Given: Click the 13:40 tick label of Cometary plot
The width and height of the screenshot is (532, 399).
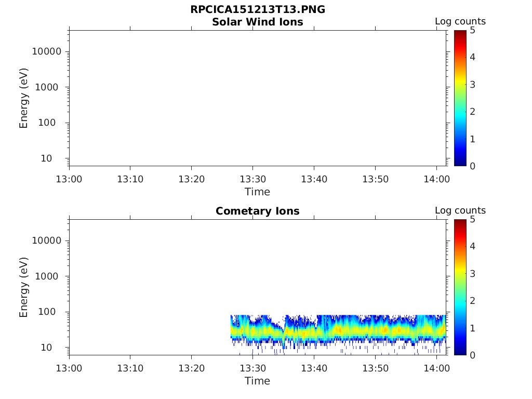Looking at the screenshot, I should point(314,368).
